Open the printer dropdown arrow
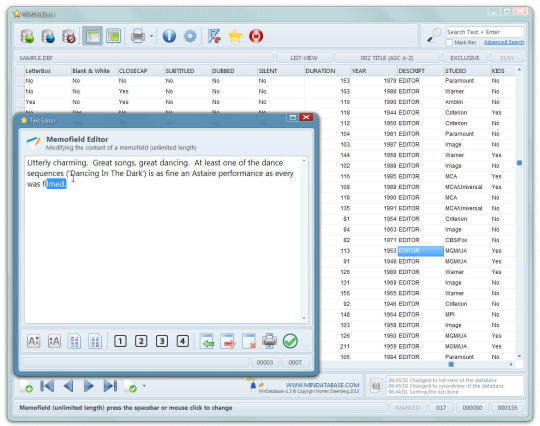The width and height of the screenshot is (540, 426). pyautogui.click(x=151, y=36)
